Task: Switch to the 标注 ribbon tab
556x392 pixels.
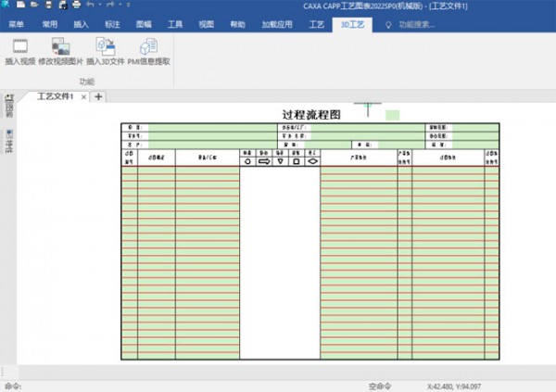Action: point(112,24)
